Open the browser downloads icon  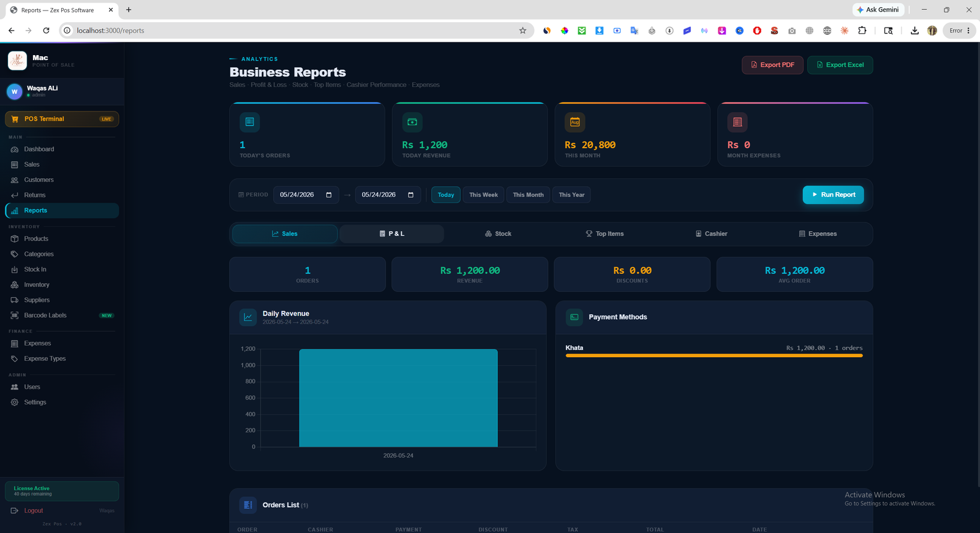pos(914,30)
